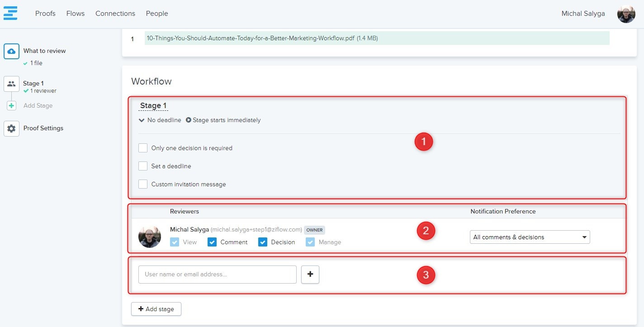The image size is (644, 327).
Task: Click the Stage starts immediately play icon
Action: click(x=189, y=120)
